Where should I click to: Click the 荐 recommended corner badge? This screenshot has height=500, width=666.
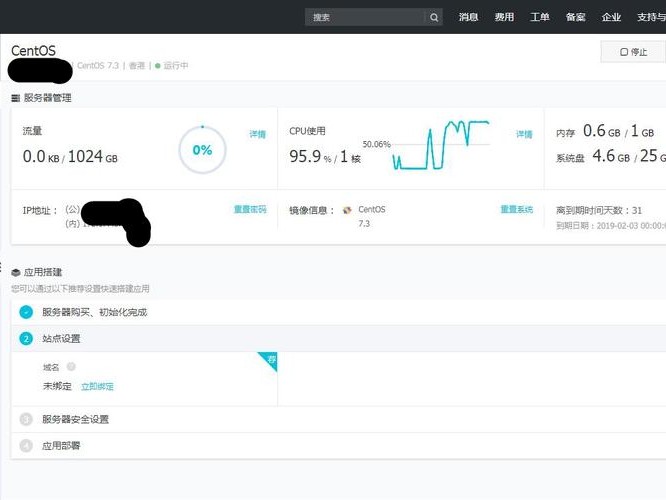(270, 359)
